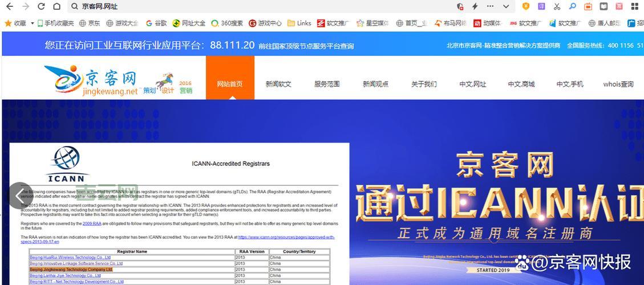Click the blue magnifier extension icon

572,6
